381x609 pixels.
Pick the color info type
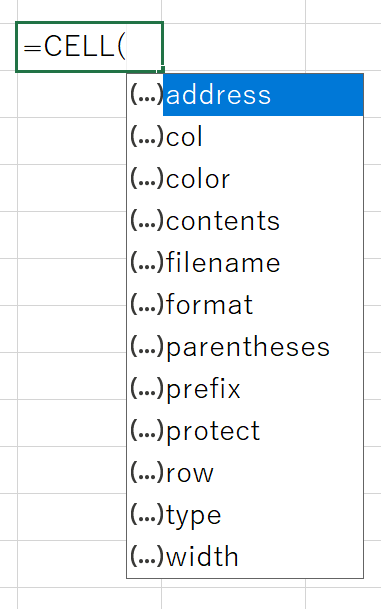click(245, 179)
